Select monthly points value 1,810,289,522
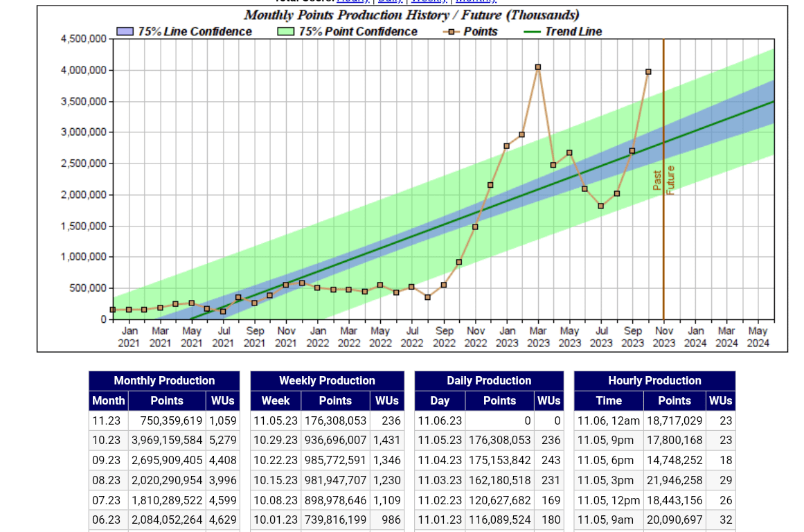This screenshot has height=532, width=804. click(x=167, y=500)
